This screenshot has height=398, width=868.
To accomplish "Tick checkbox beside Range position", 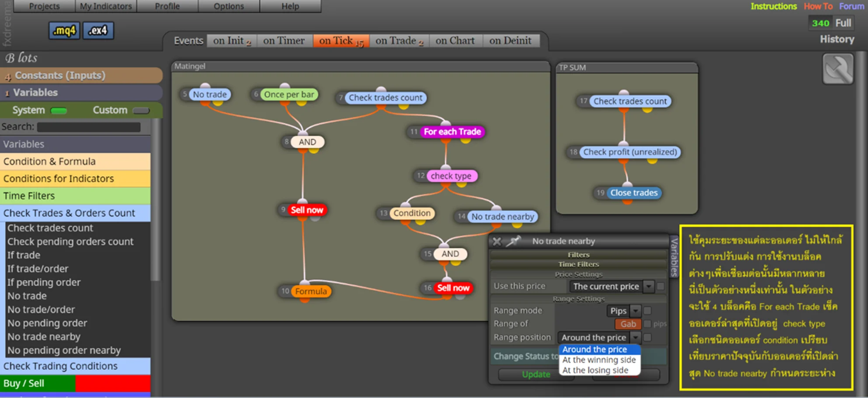I will click(x=647, y=337).
